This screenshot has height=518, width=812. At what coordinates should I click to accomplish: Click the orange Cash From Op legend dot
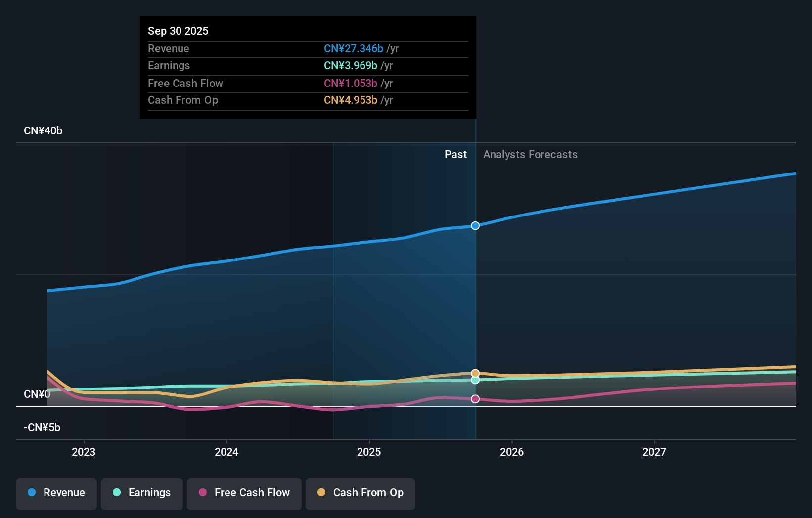pyautogui.click(x=322, y=493)
